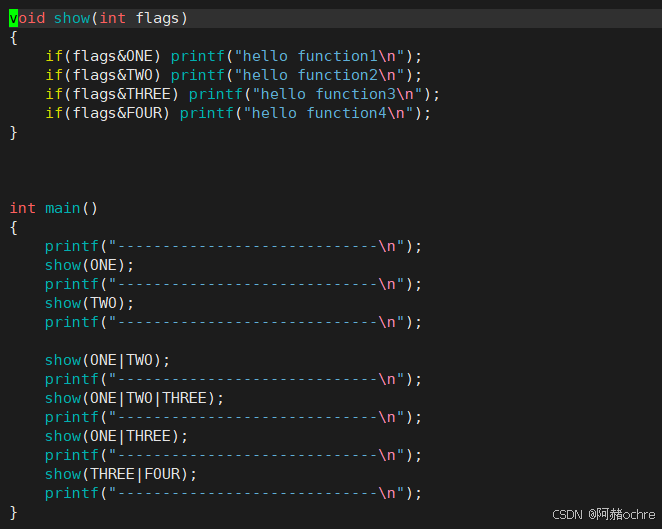Image resolution: width=662 pixels, height=529 pixels.
Task: Click the show(ONE|TWO|THREE); call
Action: pyautogui.click(x=134, y=398)
